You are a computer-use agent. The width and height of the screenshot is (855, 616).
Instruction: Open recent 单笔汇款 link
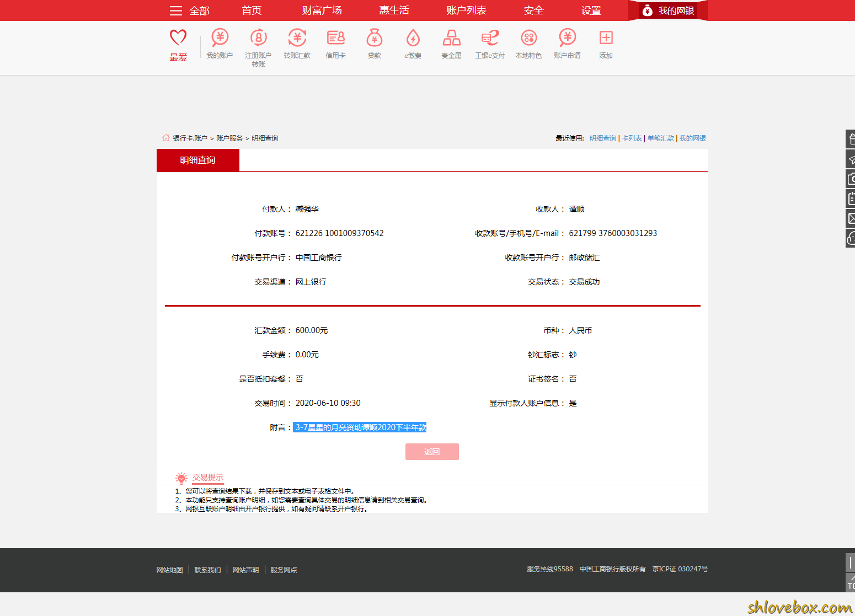[x=661, y=138]
